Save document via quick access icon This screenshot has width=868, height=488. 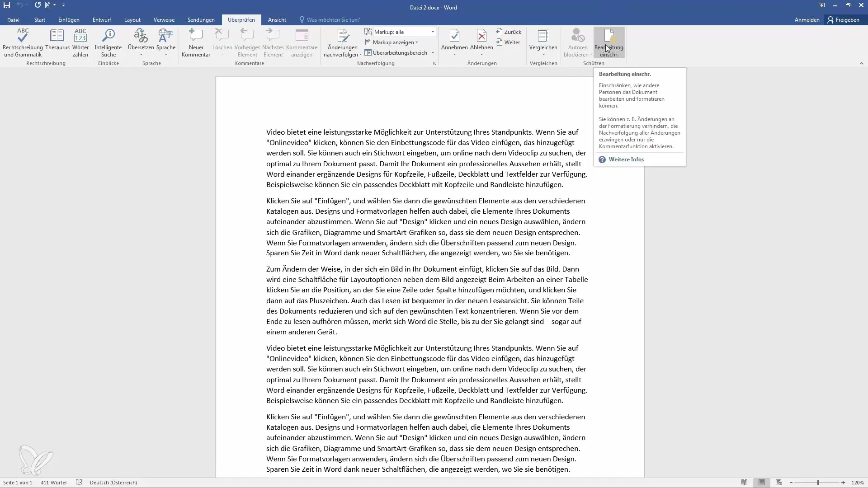(x=7, y=5)
